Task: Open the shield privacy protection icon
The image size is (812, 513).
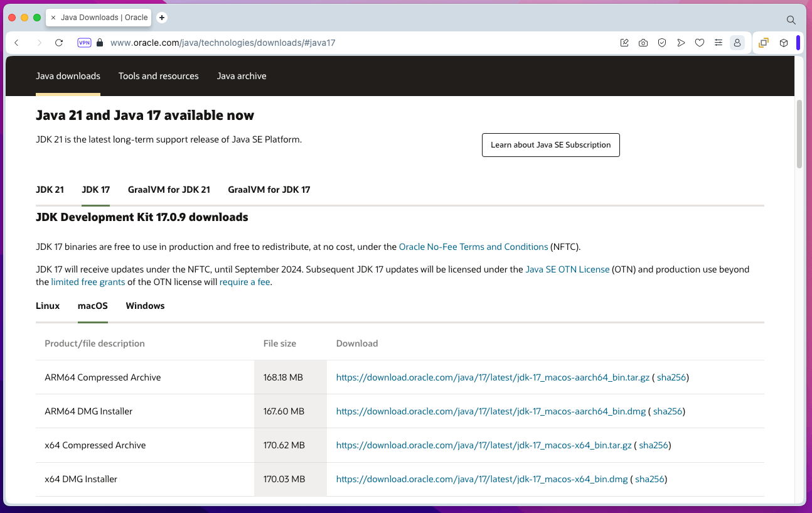Action: point(662,43)
